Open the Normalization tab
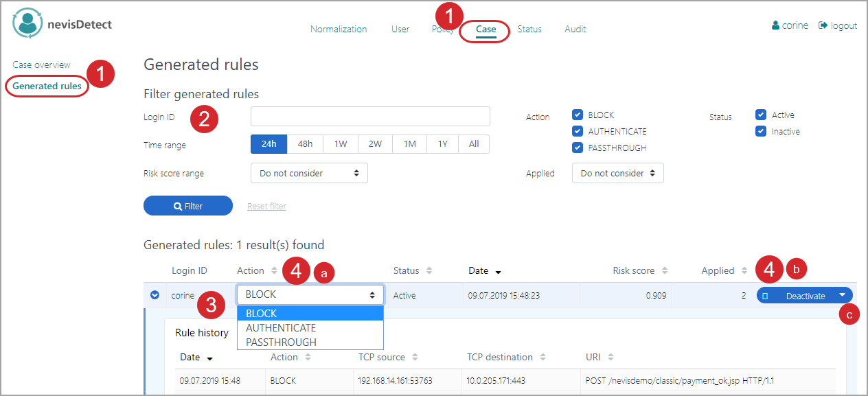The height and width of the screenshot is (396, 868). (339, 29)
